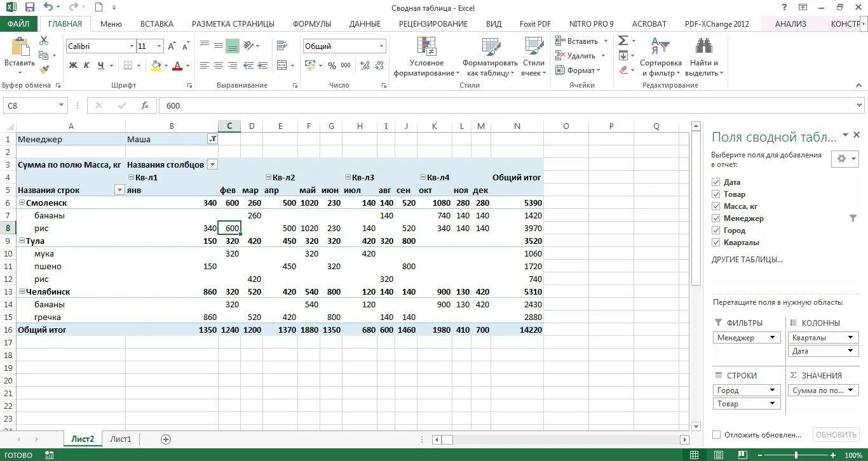868x461 pixels.
Task: Open number format Общий dropdown
Action: click(x=381, y=46)
